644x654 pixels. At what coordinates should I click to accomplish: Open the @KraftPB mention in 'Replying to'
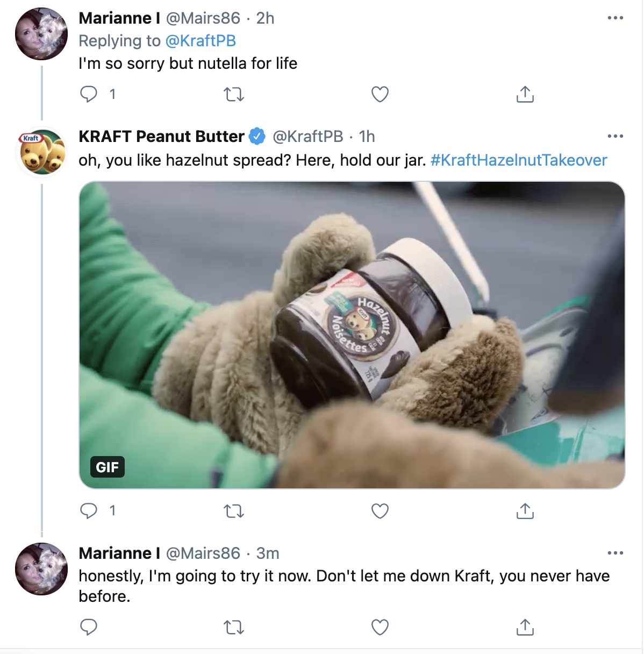(201, 41)
